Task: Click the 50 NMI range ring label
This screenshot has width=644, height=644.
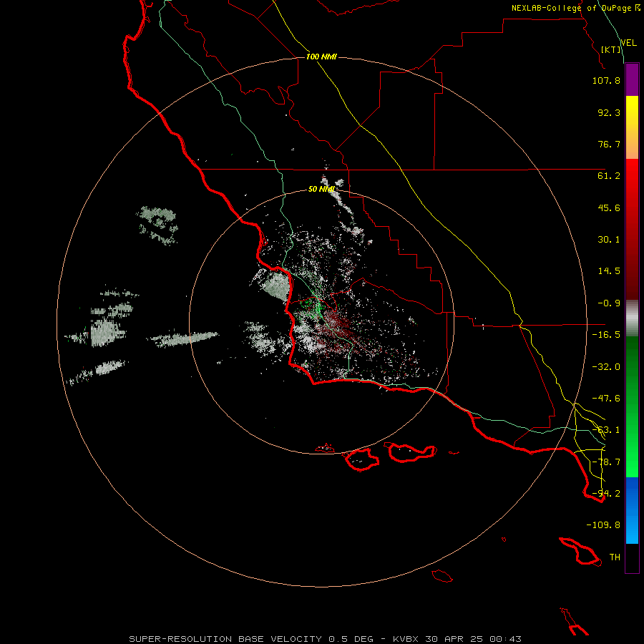Action: tap(321, 189)
